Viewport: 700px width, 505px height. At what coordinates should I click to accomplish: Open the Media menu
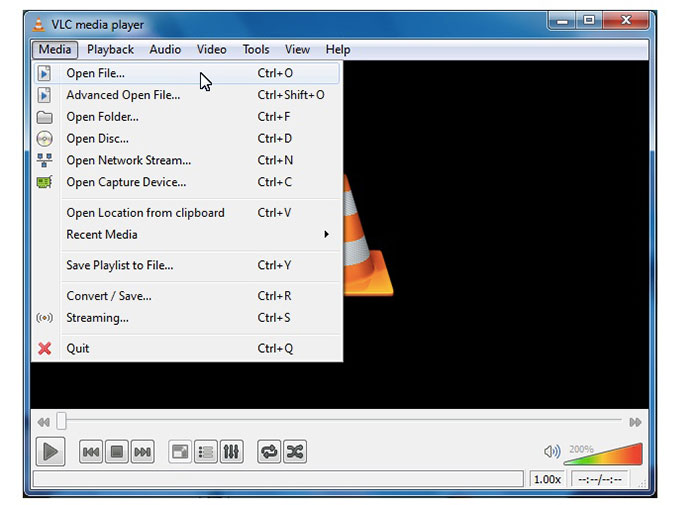pos(54,50)
